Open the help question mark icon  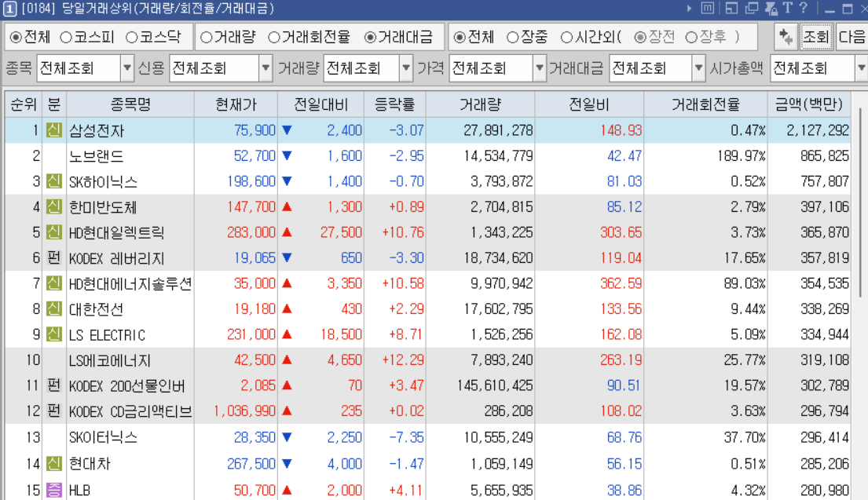coord(804,9)
